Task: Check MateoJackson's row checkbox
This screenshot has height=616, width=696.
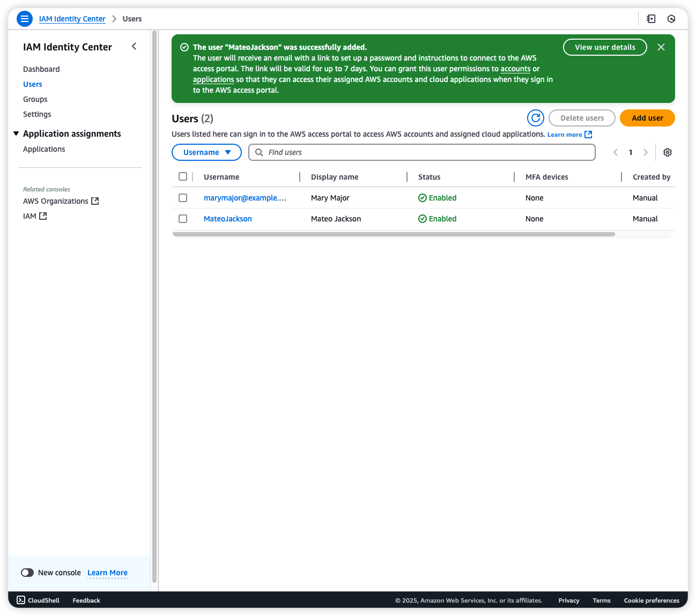Action: pyautogui.click(x=183, y=218)
